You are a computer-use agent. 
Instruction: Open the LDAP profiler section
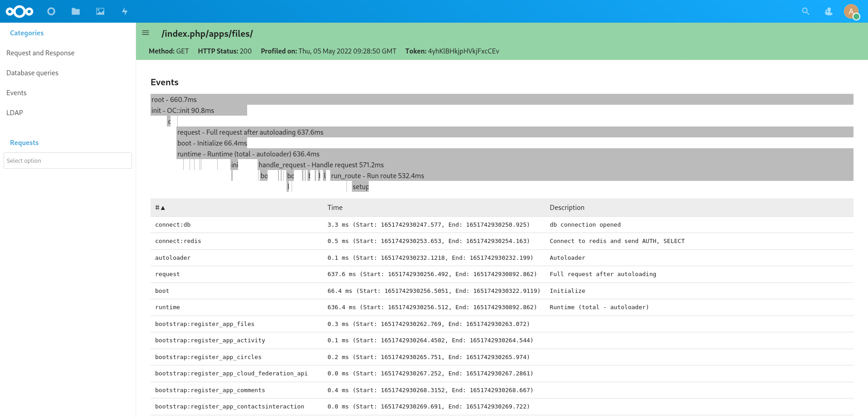(15, 112)
